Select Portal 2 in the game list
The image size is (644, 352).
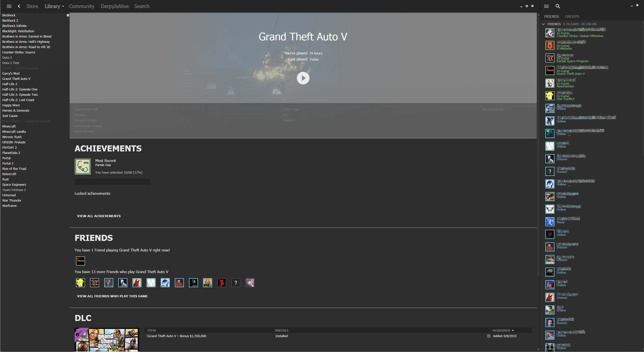pos(8,164)
